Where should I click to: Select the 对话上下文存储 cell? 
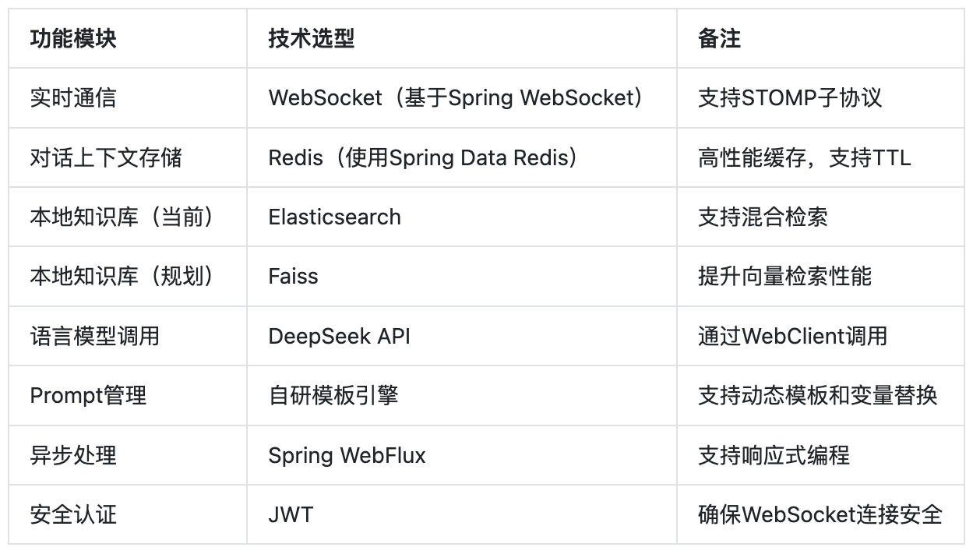(106, 157)
